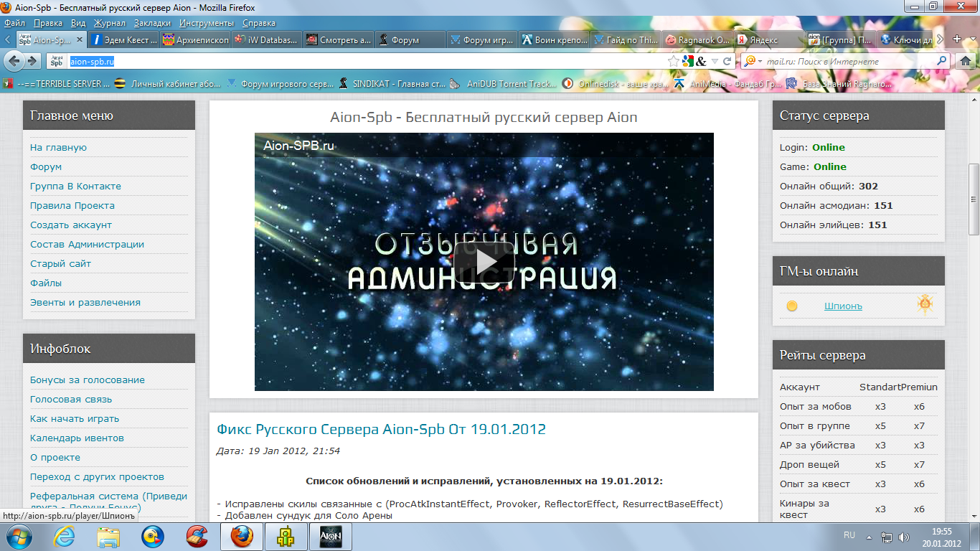Open the Правка menu
The height and width of the screenshot is (551, 980).
coord(47,23)
